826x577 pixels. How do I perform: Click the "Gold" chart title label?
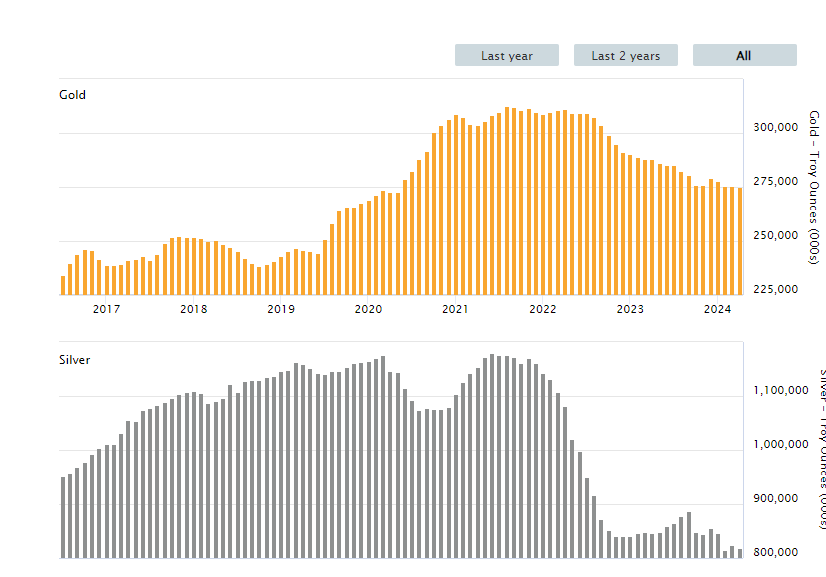click(73, 95)
